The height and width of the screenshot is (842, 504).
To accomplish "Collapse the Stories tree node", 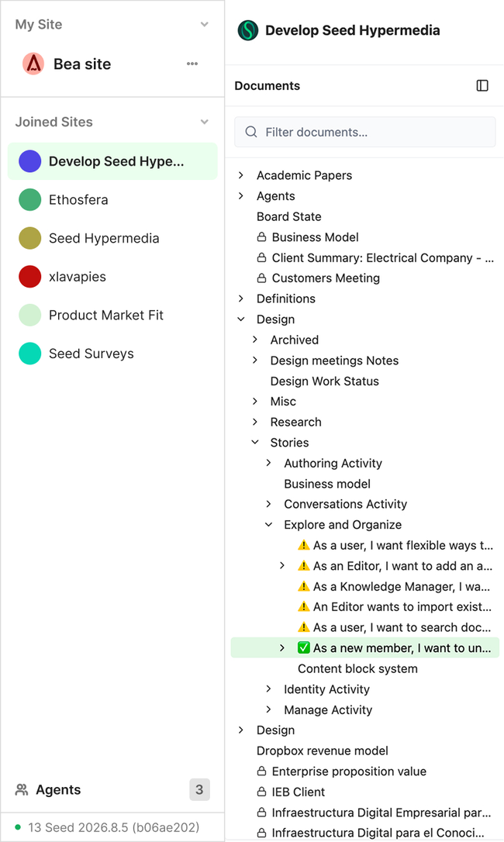I will (x=255, y=442).
